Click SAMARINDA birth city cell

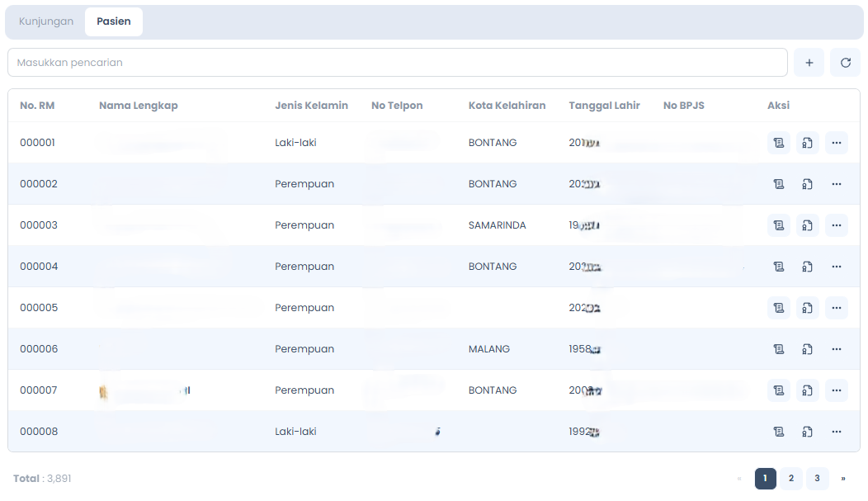click(497, 225)
